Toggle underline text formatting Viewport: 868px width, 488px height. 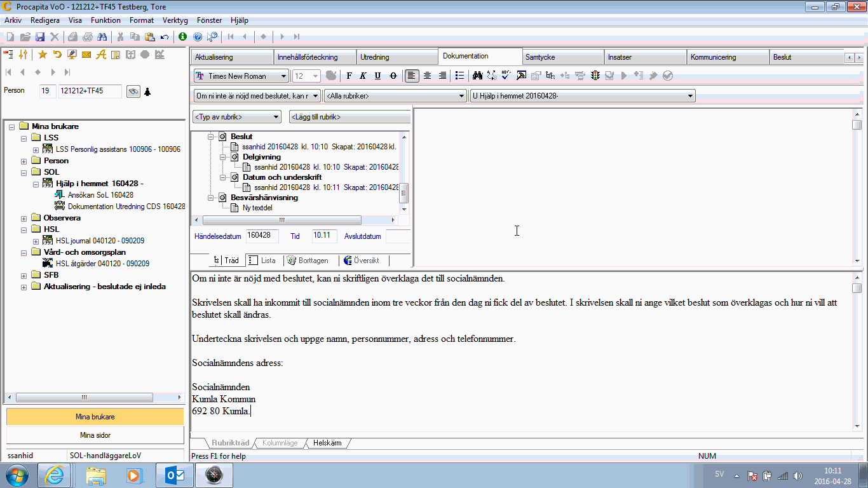click(x=378, y=76)
